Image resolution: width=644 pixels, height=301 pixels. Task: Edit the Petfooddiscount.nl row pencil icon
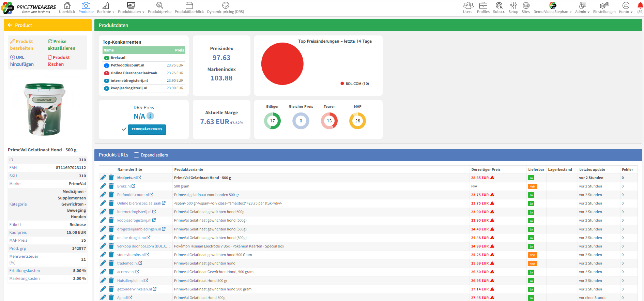[103, 195]
